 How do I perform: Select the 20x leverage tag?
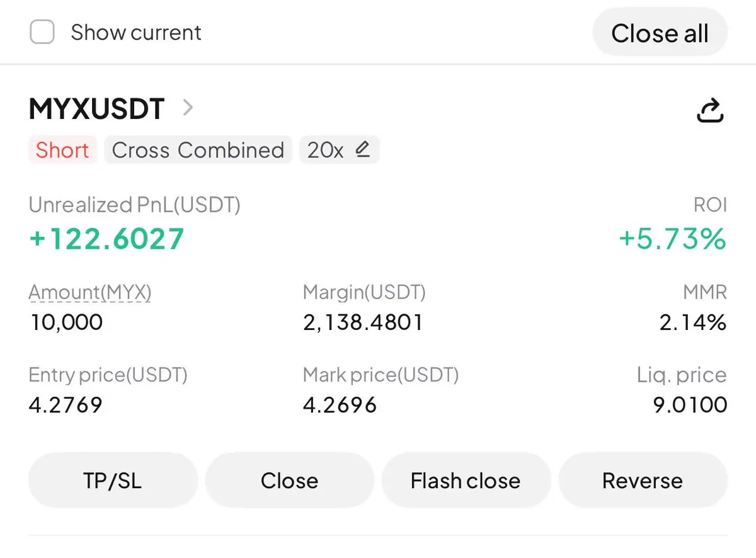(340, 150)
